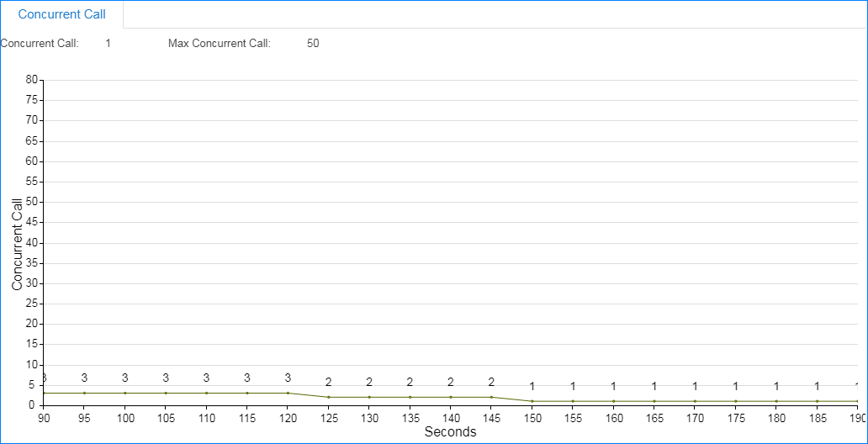The height and width of the screenshot is (444, 868).
Task: Open the Concurrent Call tab
Action: coord(62,14)
